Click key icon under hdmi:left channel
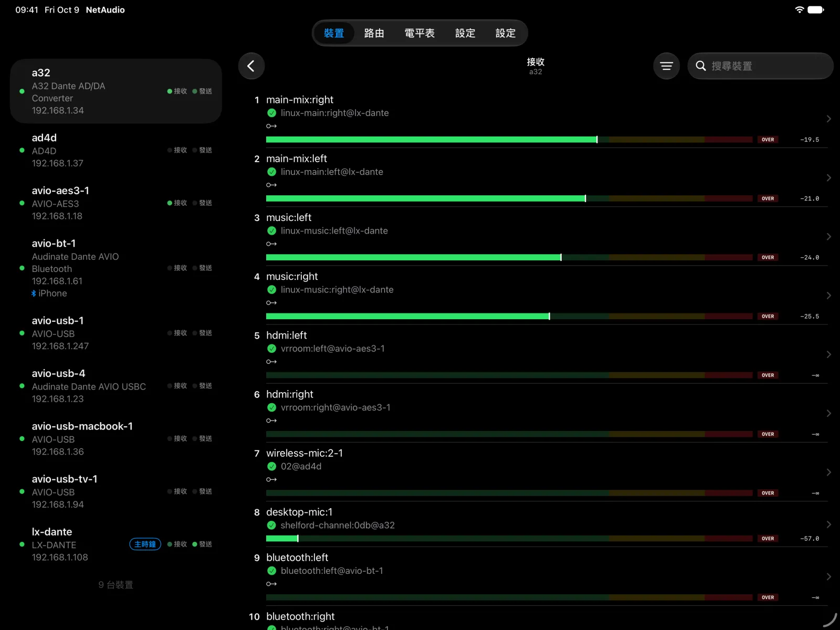 coord(271,362)
